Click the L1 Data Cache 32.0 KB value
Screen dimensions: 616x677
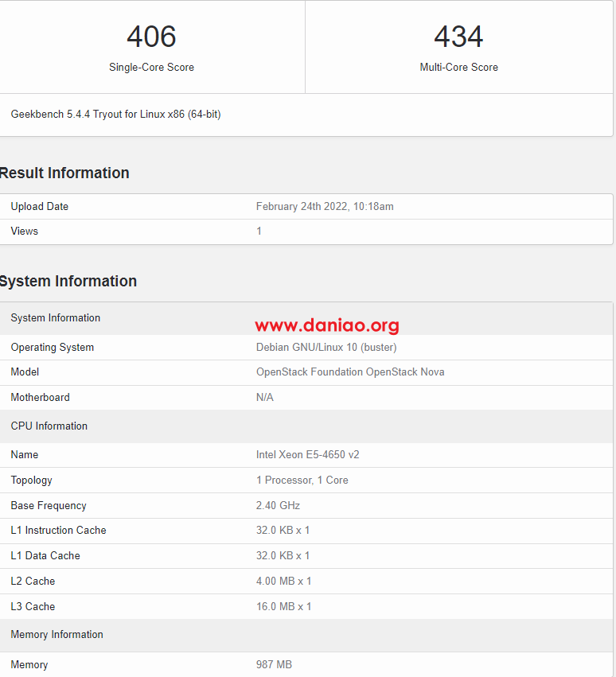[283, 555]
